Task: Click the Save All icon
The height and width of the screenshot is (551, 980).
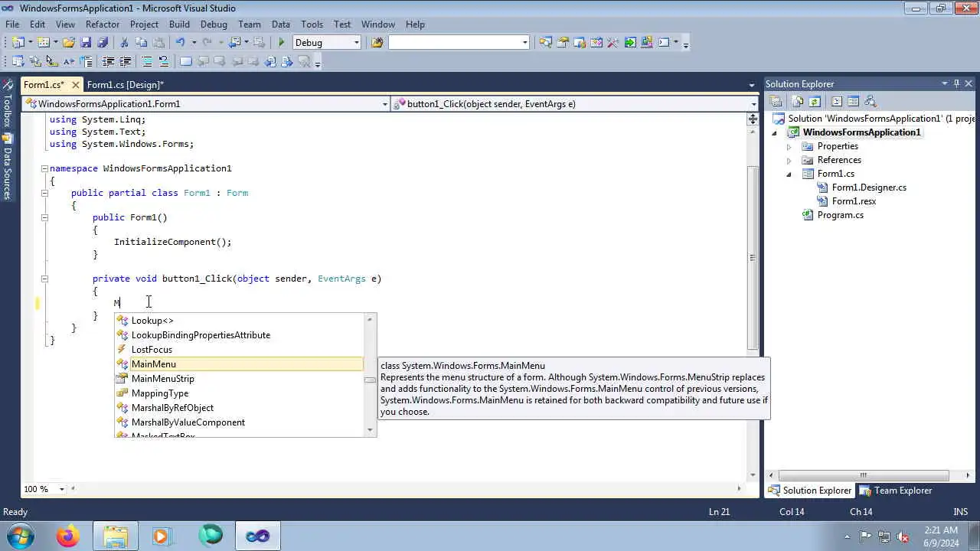Action: click(103, 43)
